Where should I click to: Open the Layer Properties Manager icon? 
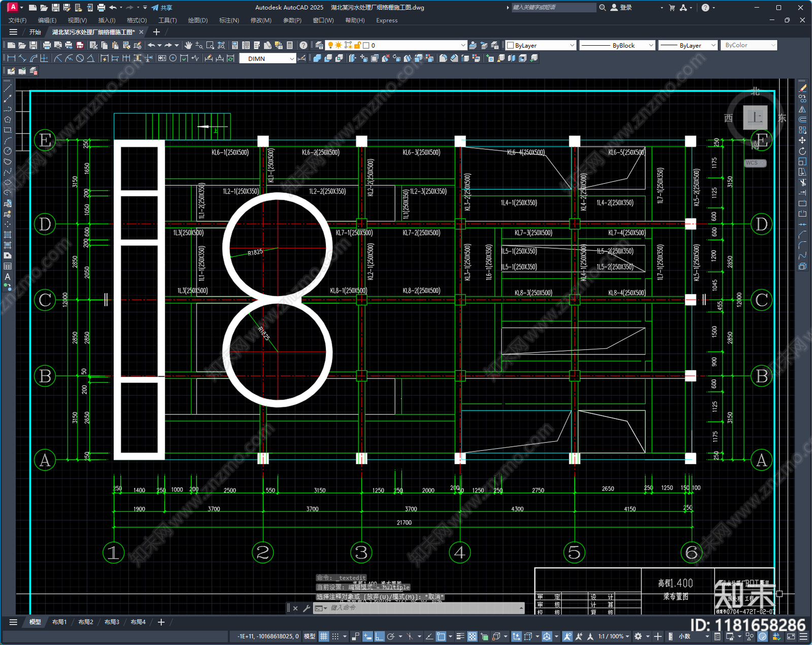[319, 45]
